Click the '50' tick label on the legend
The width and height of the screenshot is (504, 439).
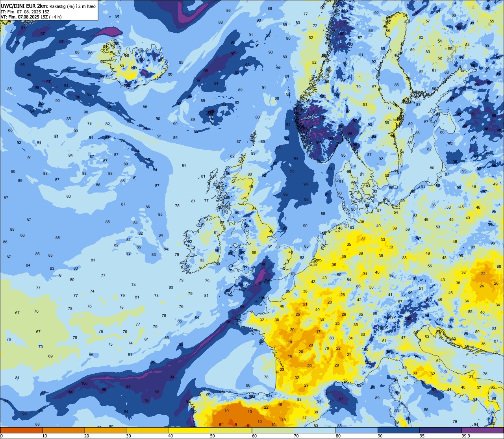click(212, 436)
